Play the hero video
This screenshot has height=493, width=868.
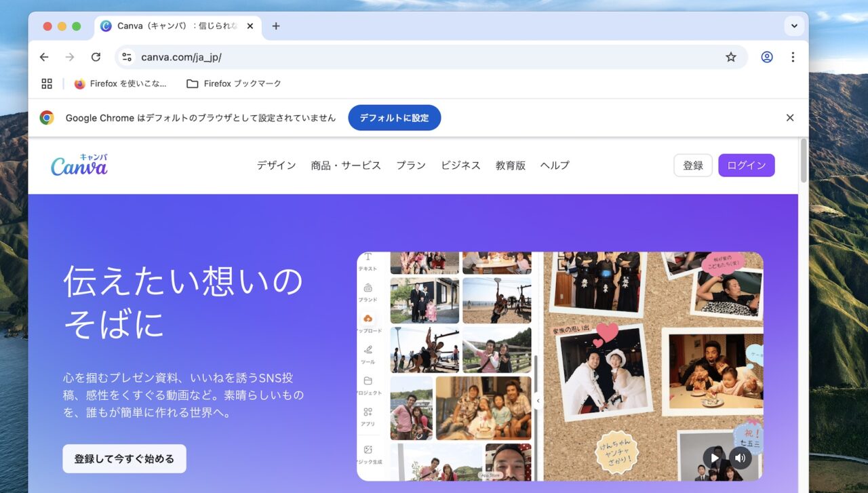(x=713, y=458)
